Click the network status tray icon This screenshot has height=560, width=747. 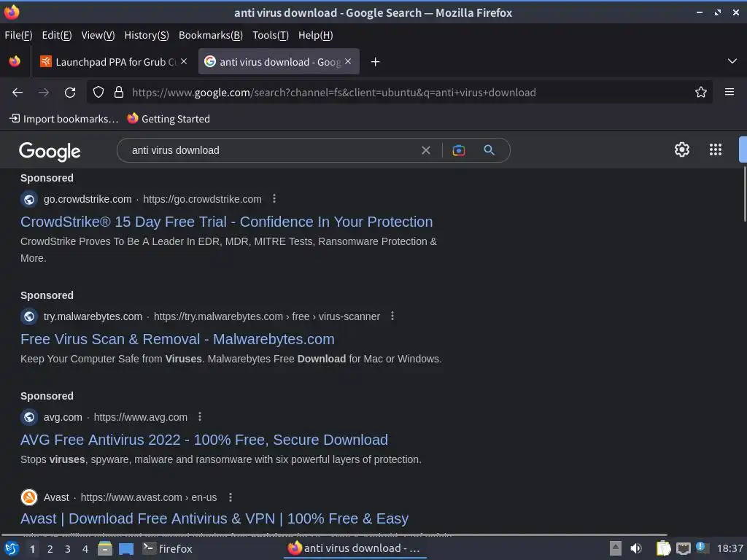tap(683, 548)
